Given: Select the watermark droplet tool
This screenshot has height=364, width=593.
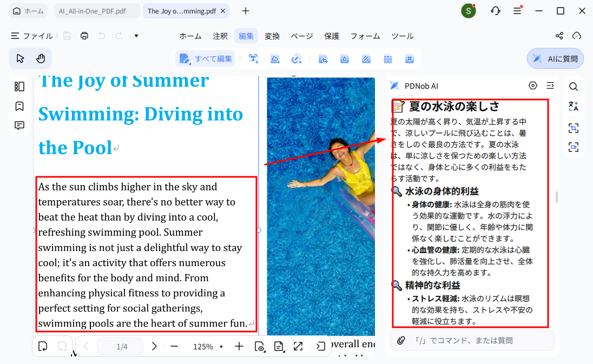Looking at the screenshot, I should tap(345, 59).
